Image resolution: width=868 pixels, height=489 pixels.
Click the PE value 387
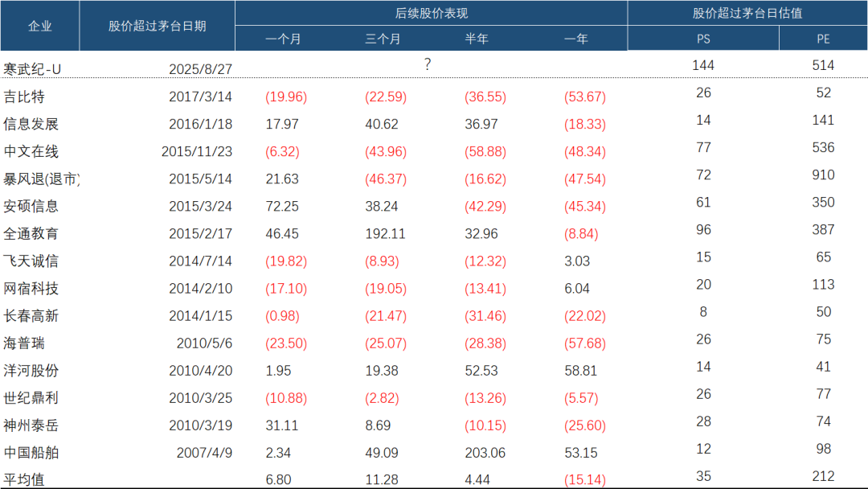[x=823, y=230]
